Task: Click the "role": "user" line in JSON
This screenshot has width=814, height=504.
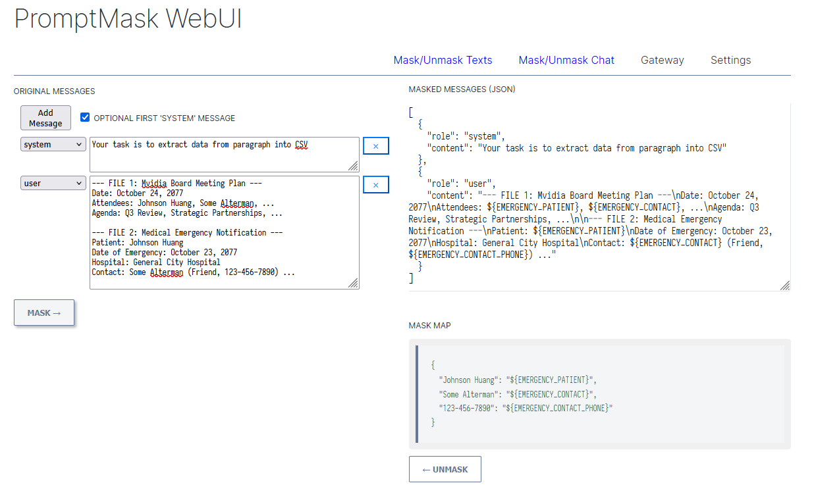Action: coord(461,184)
